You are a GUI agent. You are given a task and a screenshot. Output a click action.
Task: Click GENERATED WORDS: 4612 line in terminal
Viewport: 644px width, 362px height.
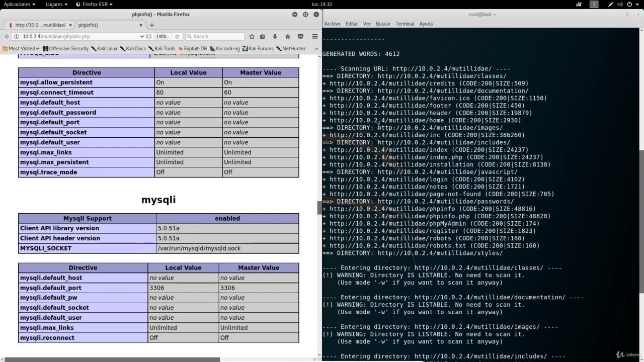tap(361, 54)
